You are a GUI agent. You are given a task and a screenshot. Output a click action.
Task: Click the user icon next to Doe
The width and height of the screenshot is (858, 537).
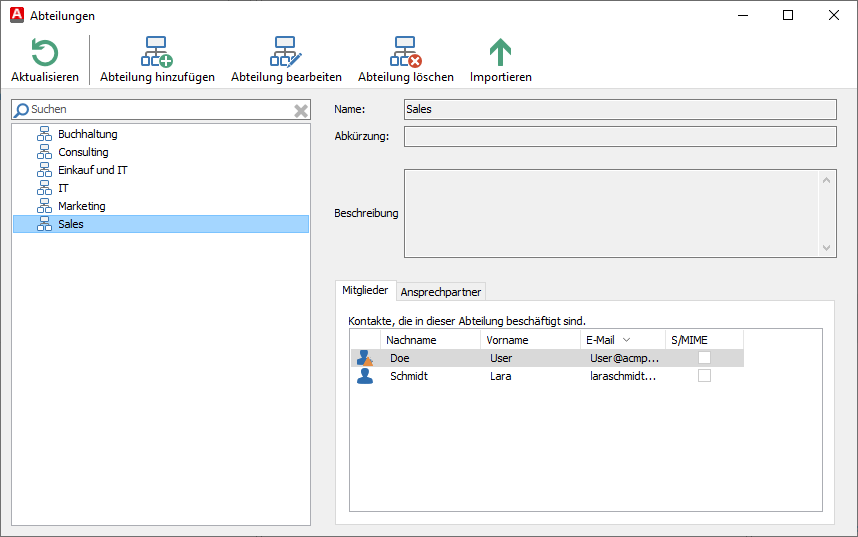pos(365,358)
